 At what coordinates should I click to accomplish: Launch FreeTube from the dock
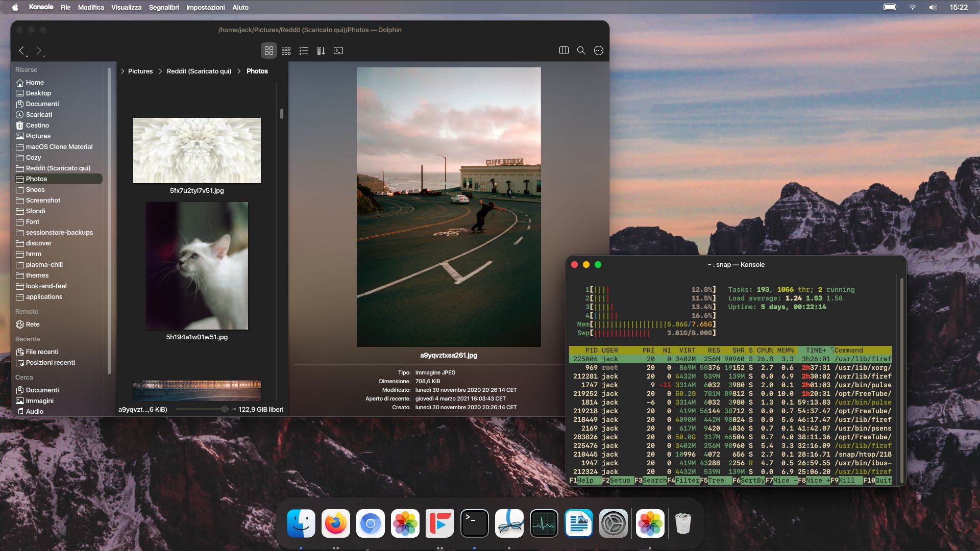439,523
